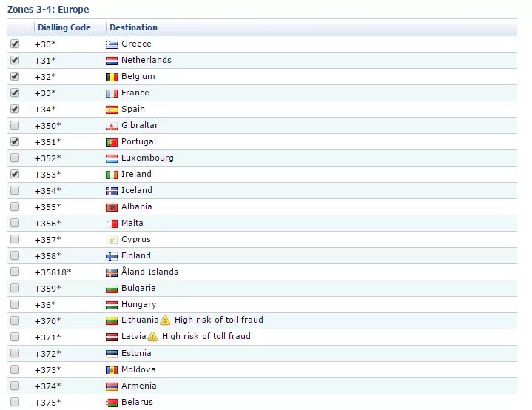Viewport: 532px width, 410px height.
Task: Click the Belarus flag icon
Action: tap(112, 403)
